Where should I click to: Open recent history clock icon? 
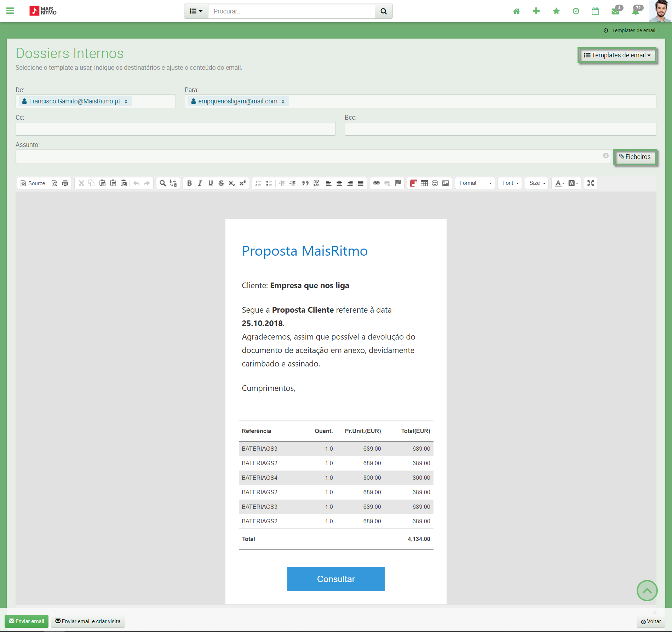tap(576, 11)
